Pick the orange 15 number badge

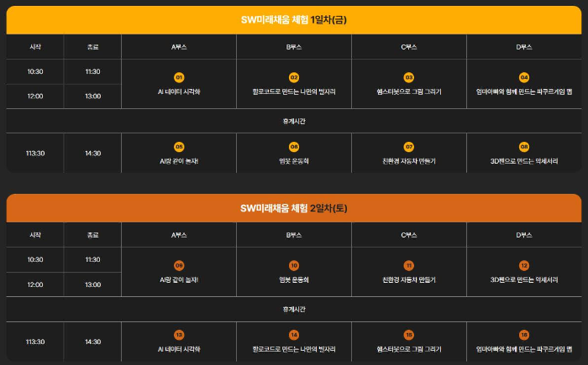[409, 335]
